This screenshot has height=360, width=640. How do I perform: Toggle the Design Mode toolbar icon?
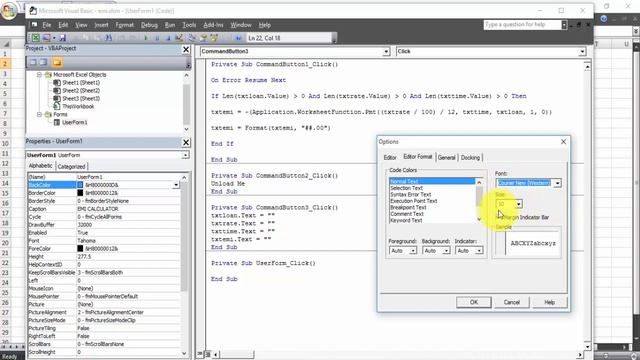pyautogui.click(x=179, y=38)
